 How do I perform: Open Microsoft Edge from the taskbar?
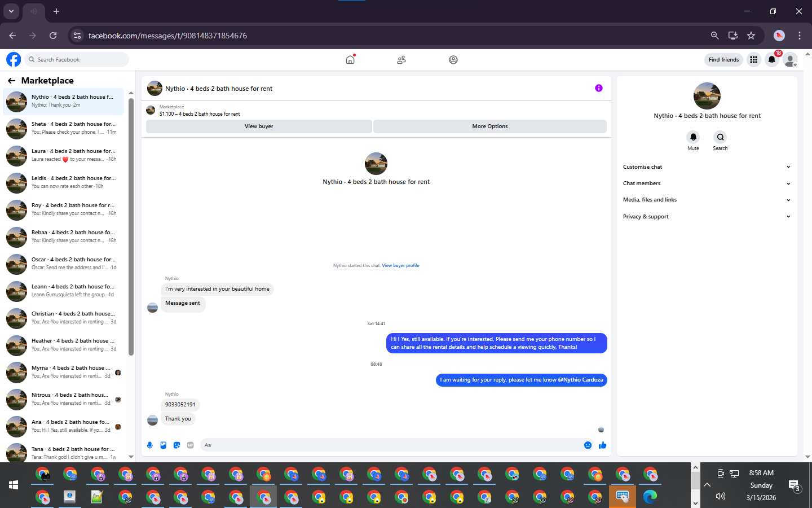pyautogui.click(x=650, y=497)
